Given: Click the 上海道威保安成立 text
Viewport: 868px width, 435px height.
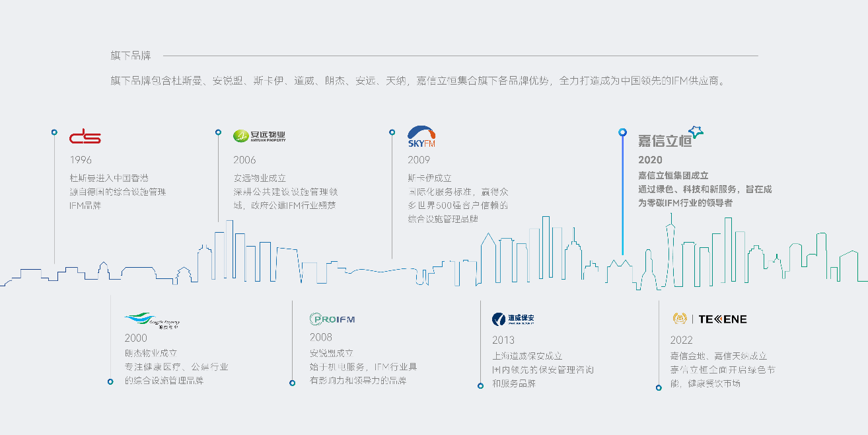Looking at the screenshot, I should 527,356.
